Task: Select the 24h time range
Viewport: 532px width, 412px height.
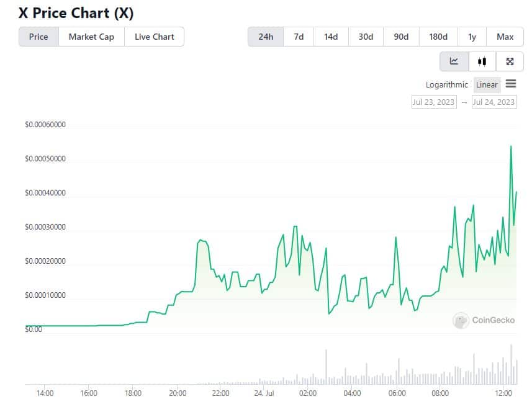Action: 266,37
